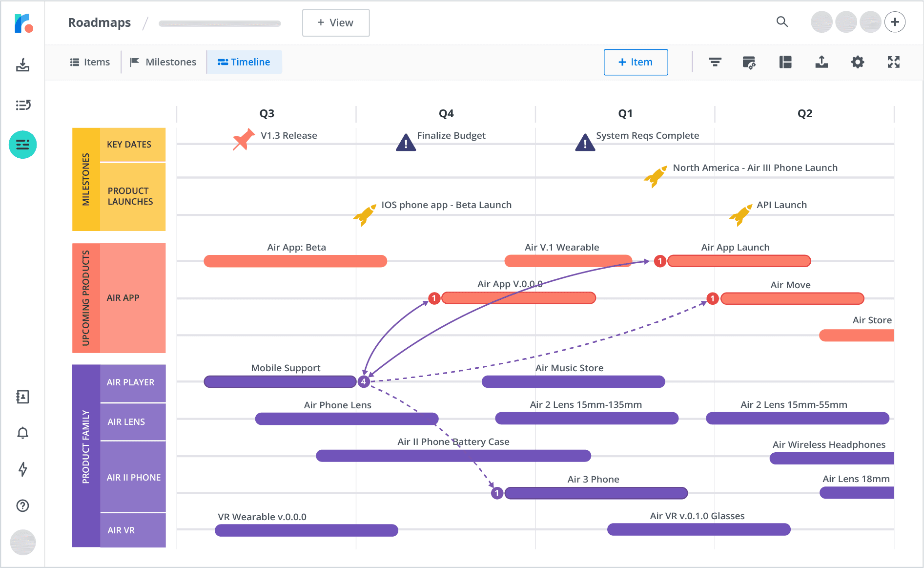The width and height of the screenshot is (924, 568).
Task: Click the dependency badge on Mobile Support
Action: point(363,381)
